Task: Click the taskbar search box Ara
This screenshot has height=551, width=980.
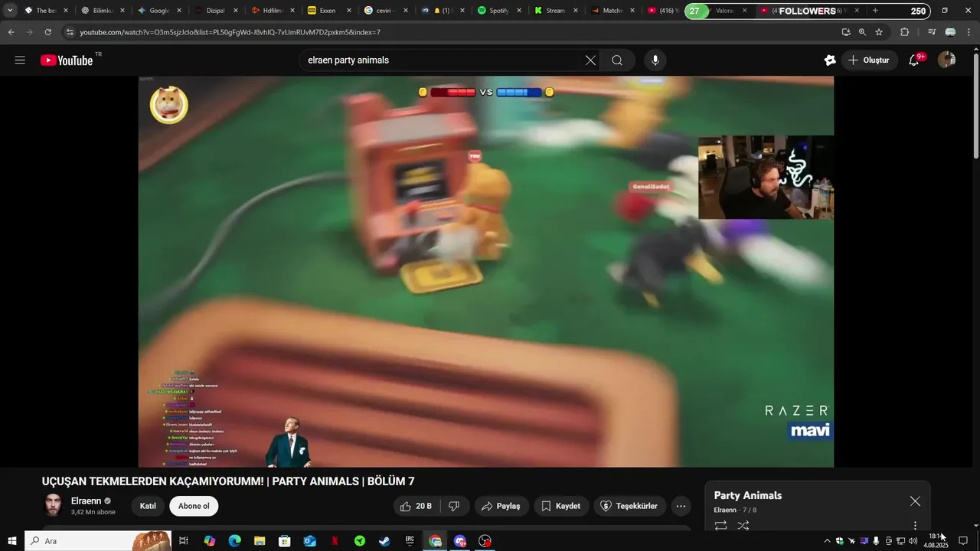Action: [97, 541]
